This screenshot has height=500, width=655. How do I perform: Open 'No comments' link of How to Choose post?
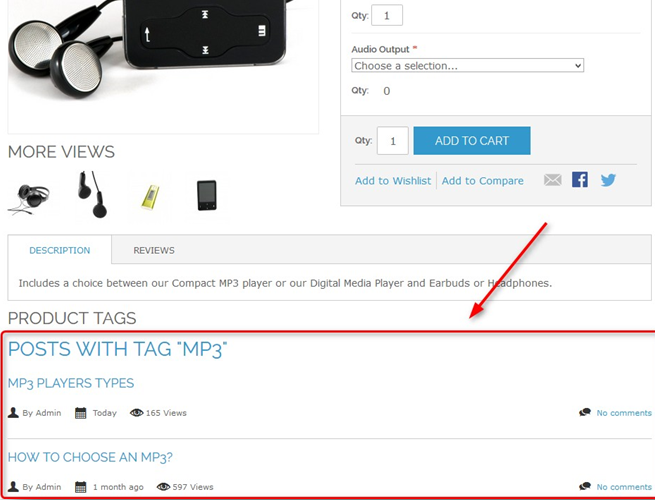click(x=624, y=487)
